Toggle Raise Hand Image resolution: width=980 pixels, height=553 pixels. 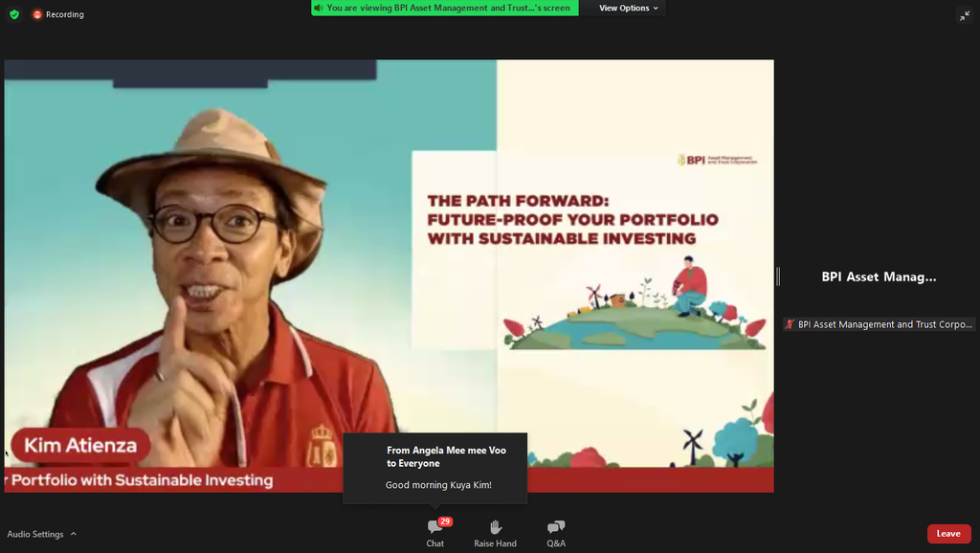pyautogui.click(x=495, y=533)
